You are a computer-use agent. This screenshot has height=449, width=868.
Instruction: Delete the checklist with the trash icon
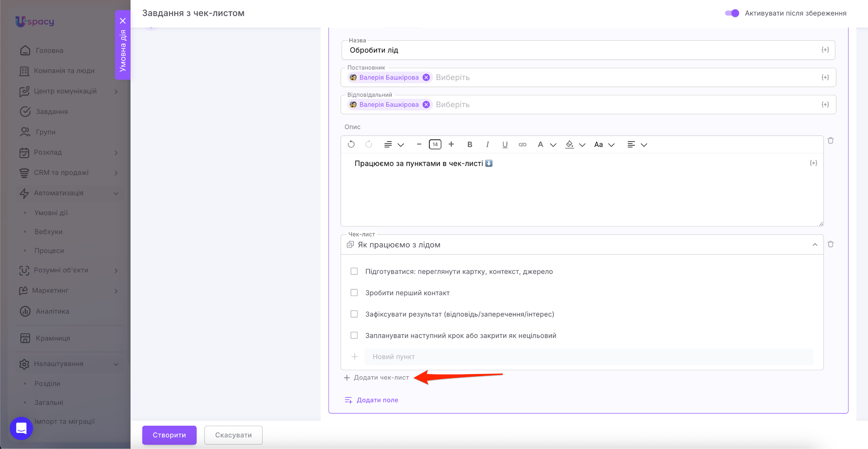coord(831,244)
